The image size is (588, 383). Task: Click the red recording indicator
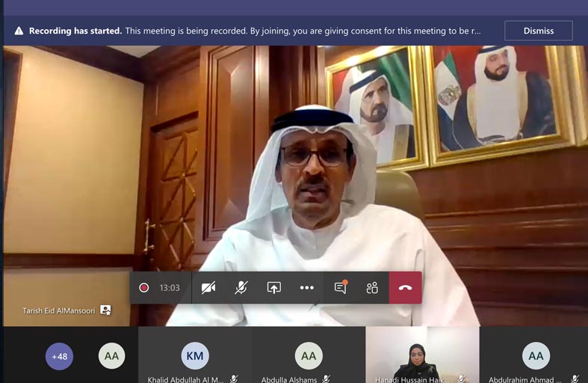pyautogui.click(x=144, y=288)
